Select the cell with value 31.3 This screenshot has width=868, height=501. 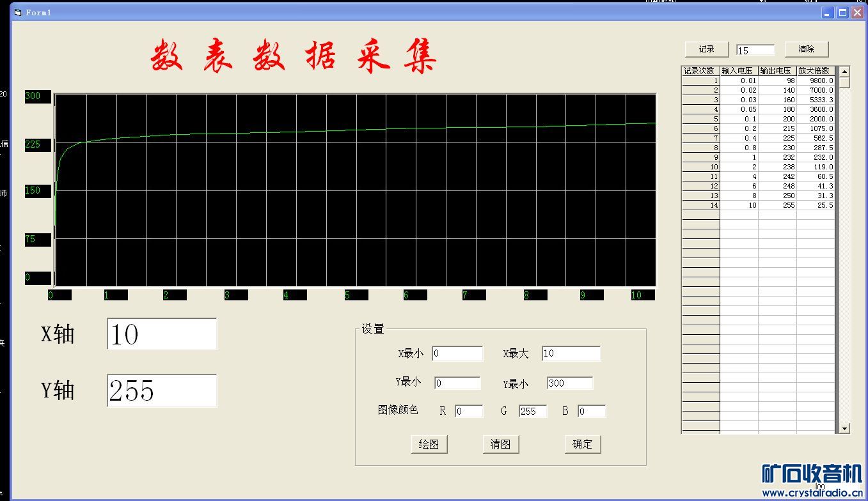816,196
